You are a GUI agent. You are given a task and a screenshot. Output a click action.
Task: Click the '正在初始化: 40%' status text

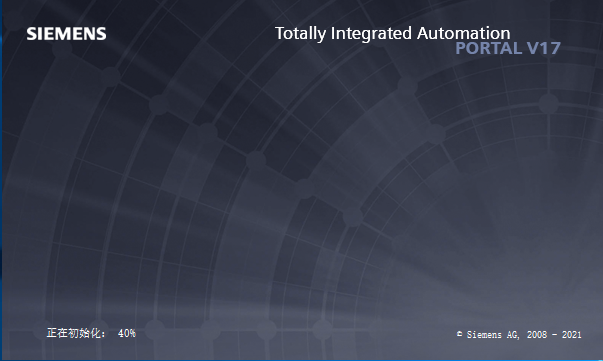[x=91, y=333]
